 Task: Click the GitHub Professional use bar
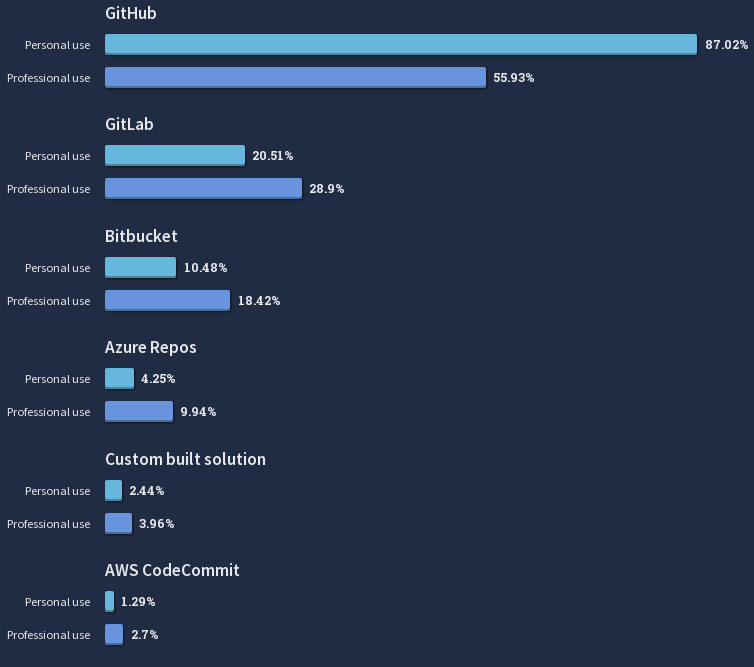(295, 77)
